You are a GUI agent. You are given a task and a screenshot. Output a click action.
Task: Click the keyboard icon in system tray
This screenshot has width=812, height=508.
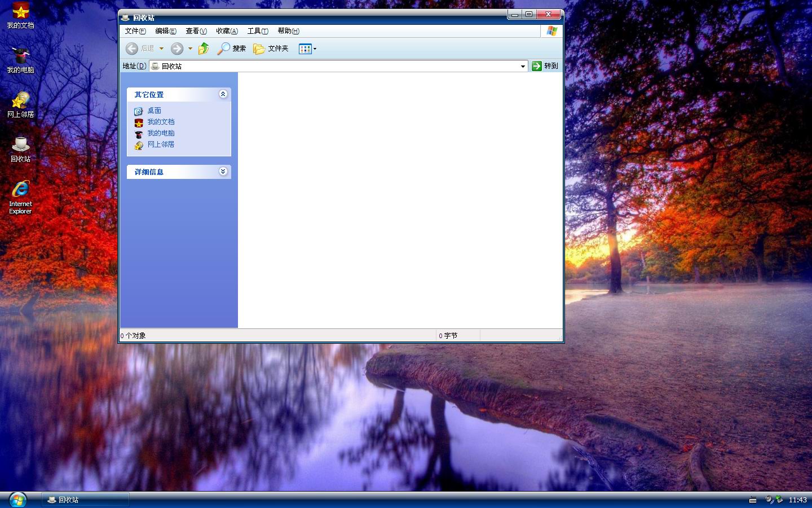point(753,500)
